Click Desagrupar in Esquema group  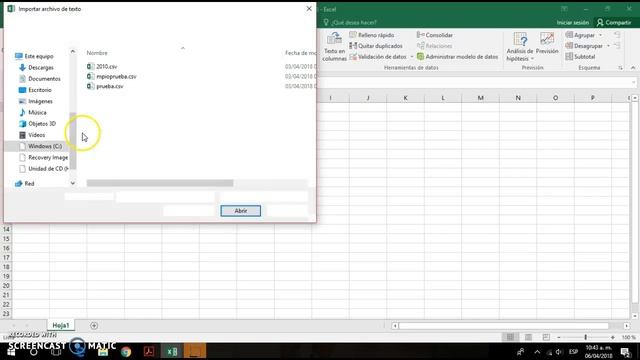tap(584, 46)
